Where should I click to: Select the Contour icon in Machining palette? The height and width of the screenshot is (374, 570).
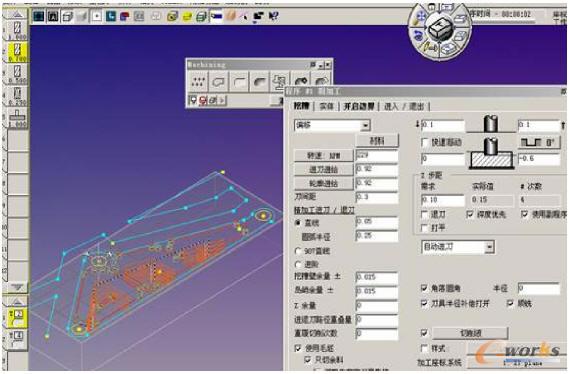point(239,82)
